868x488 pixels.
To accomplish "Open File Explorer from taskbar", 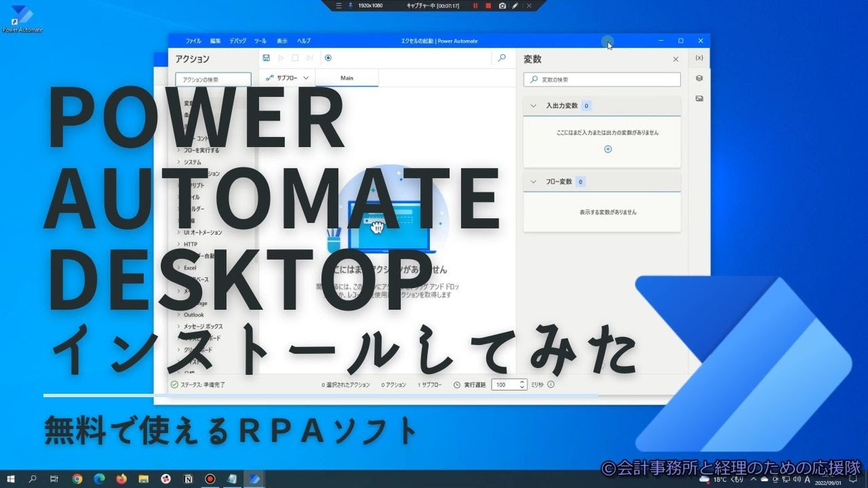I will [x=144, y=479].
